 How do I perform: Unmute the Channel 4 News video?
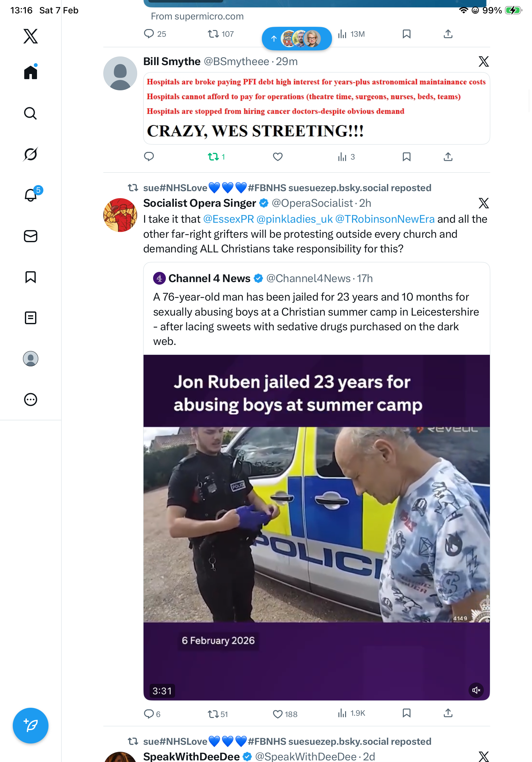(x=476, y=690)
